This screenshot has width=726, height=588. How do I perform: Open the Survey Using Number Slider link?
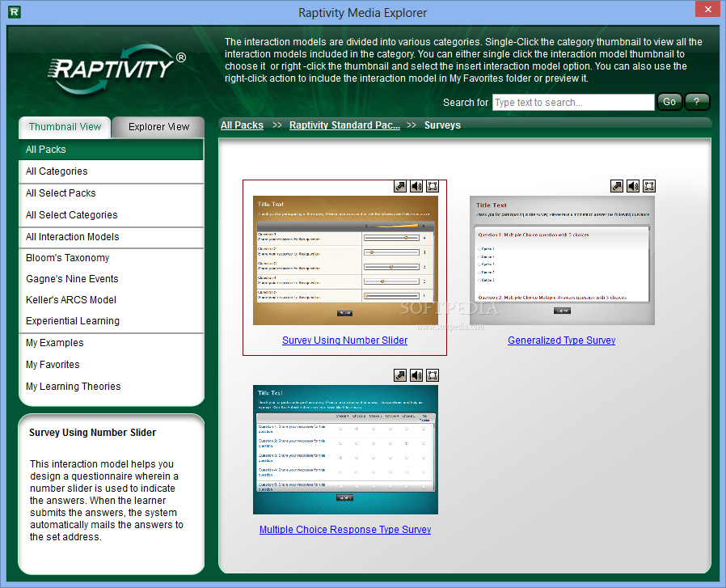pos(344,341)
